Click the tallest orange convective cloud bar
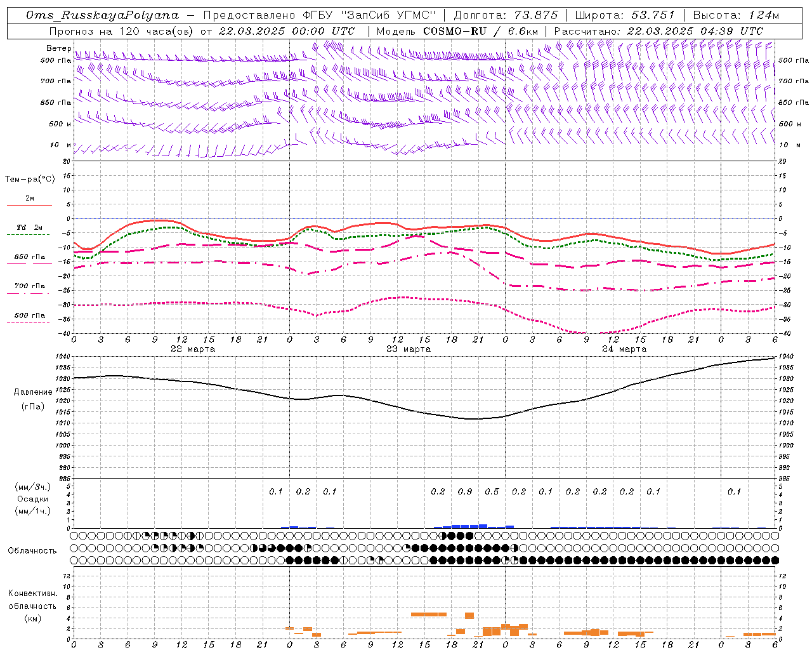The image size is (812, 650). [x=428, y=614]
